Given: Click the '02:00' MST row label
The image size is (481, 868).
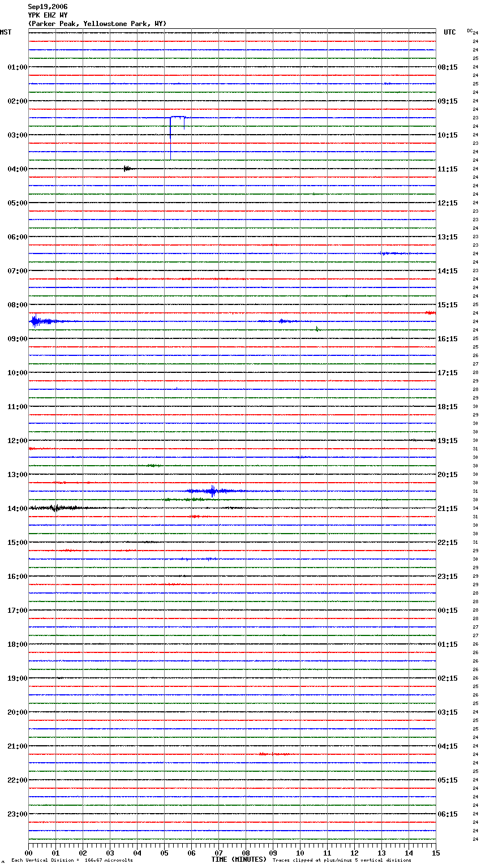Looking at the screenshot, I should coord(18,101).
